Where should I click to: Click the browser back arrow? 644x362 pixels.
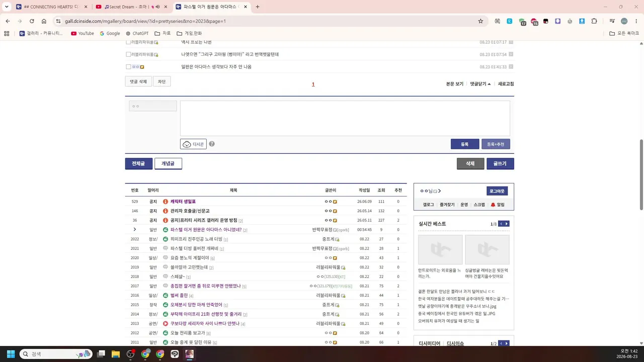8,21
